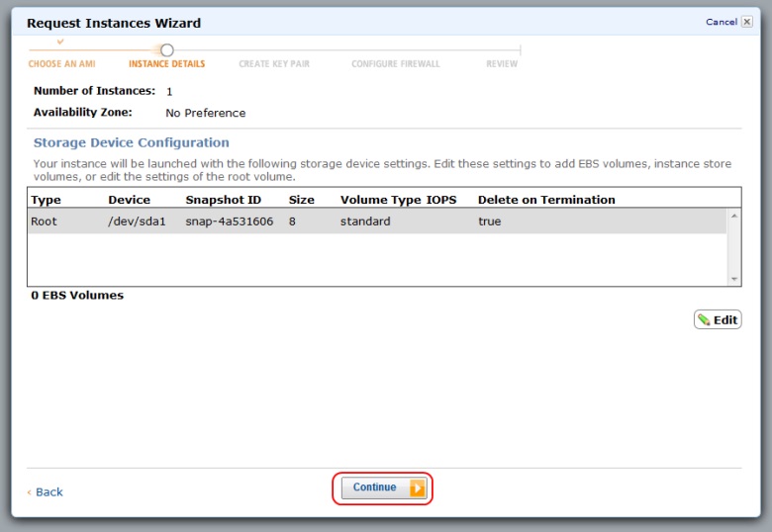This screenshot has height=532, width=772.
Task: Click the Device column header
Action: coord(129,200)
